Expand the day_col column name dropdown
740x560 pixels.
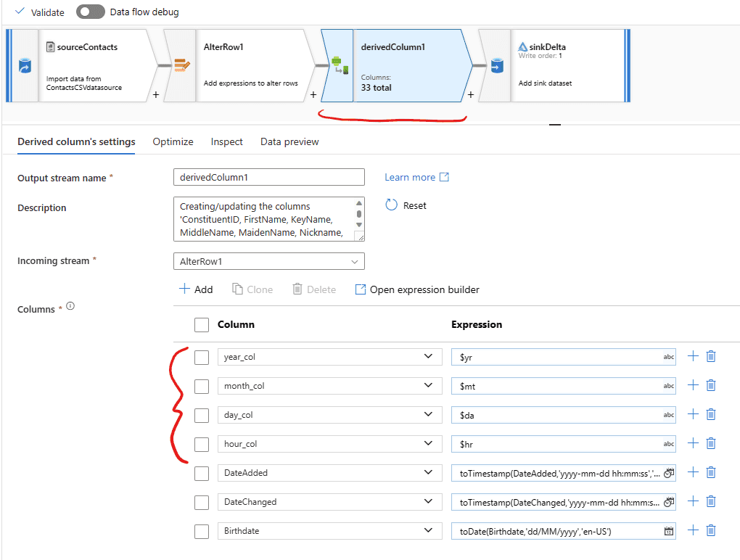[429, 415]
